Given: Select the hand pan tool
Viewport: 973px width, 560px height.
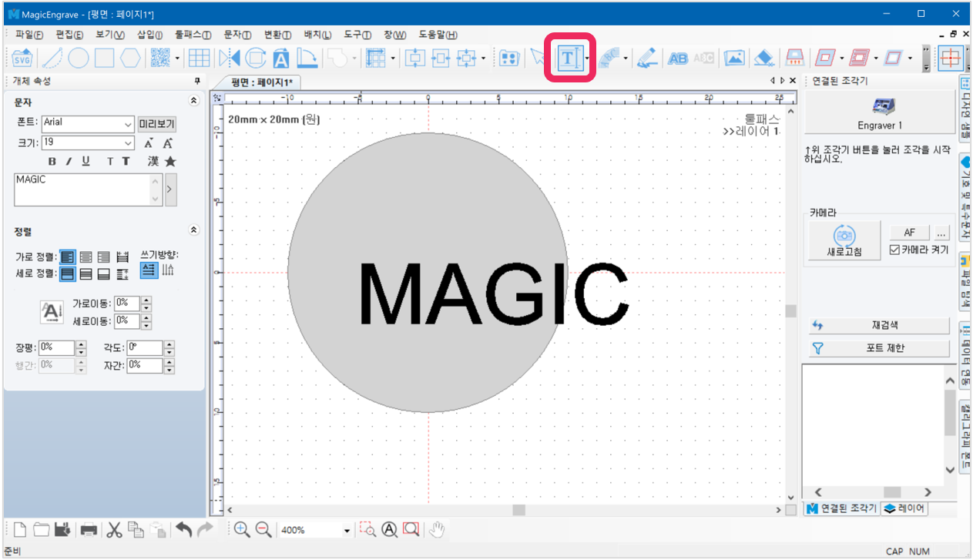Looking at the screenshot, I should click(x=438, y=529).
